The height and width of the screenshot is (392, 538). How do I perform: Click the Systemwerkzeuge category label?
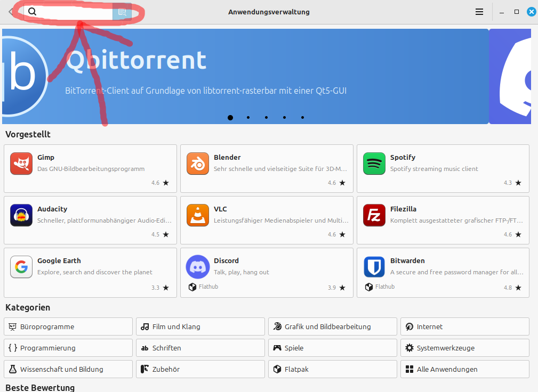click(446, 348)
